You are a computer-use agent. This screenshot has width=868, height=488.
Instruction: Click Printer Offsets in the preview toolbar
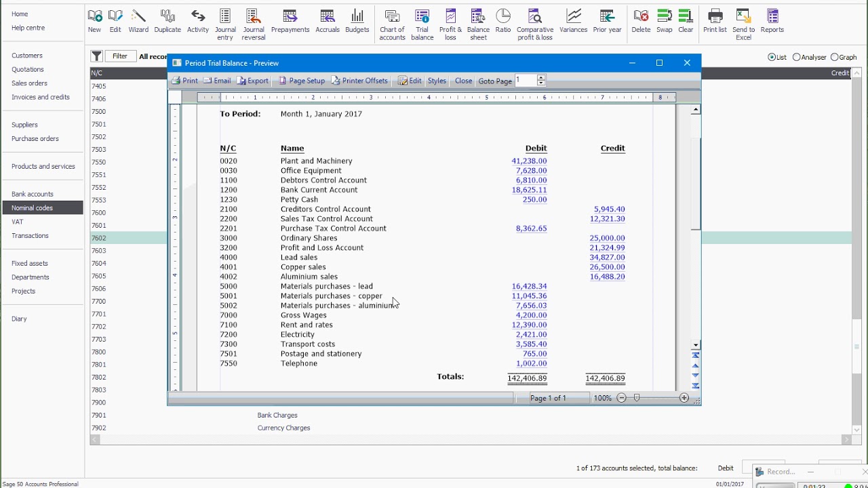coord(359,81)
